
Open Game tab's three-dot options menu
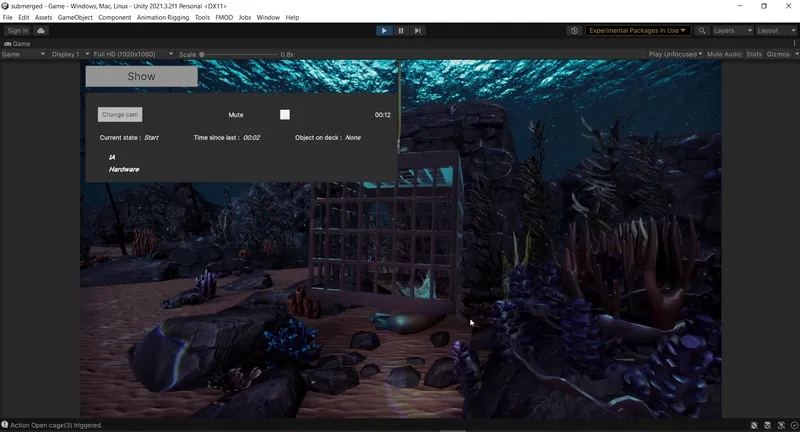coord(794,44)
